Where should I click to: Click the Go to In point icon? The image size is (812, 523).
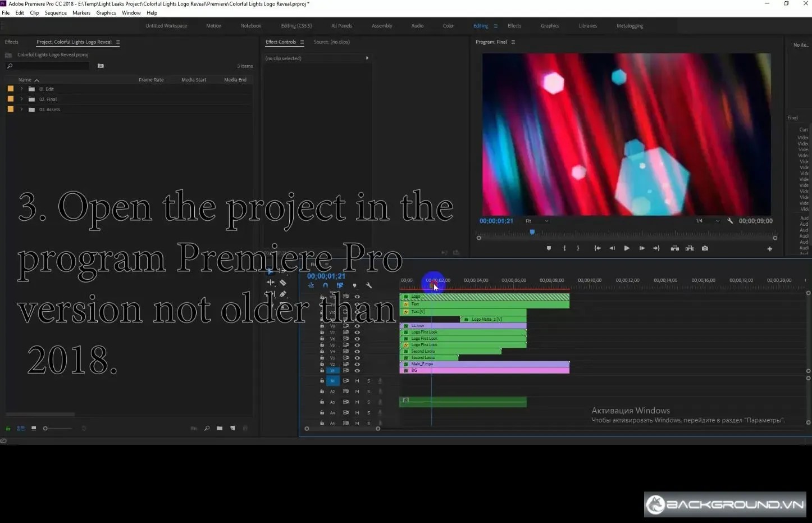[x=597, y=248]
